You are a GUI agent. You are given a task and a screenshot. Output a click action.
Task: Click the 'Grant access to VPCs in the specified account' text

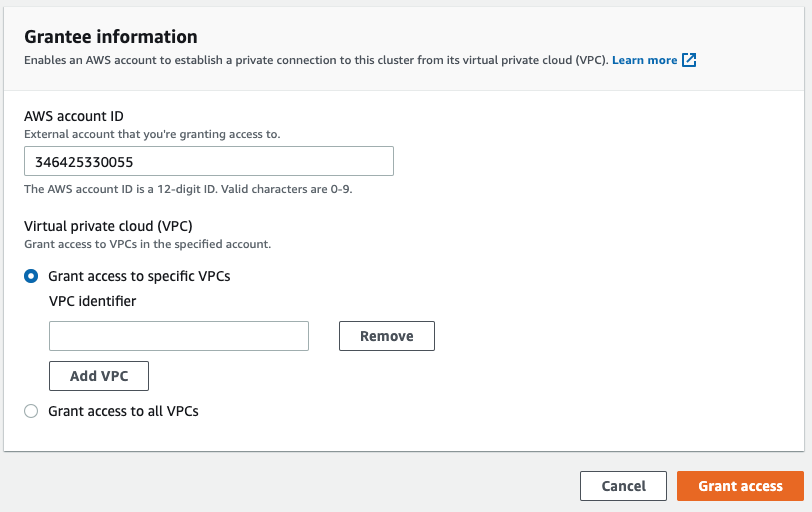coord(147,244)
